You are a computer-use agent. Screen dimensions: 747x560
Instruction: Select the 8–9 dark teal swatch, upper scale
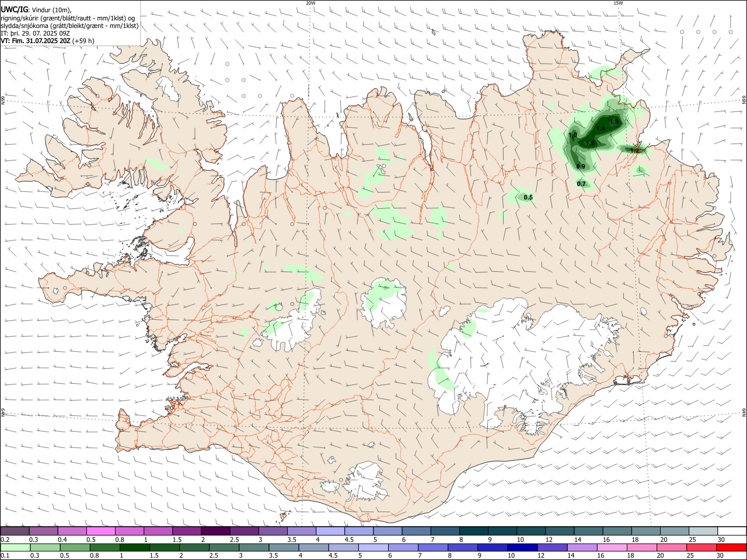[x=473, y=531]
